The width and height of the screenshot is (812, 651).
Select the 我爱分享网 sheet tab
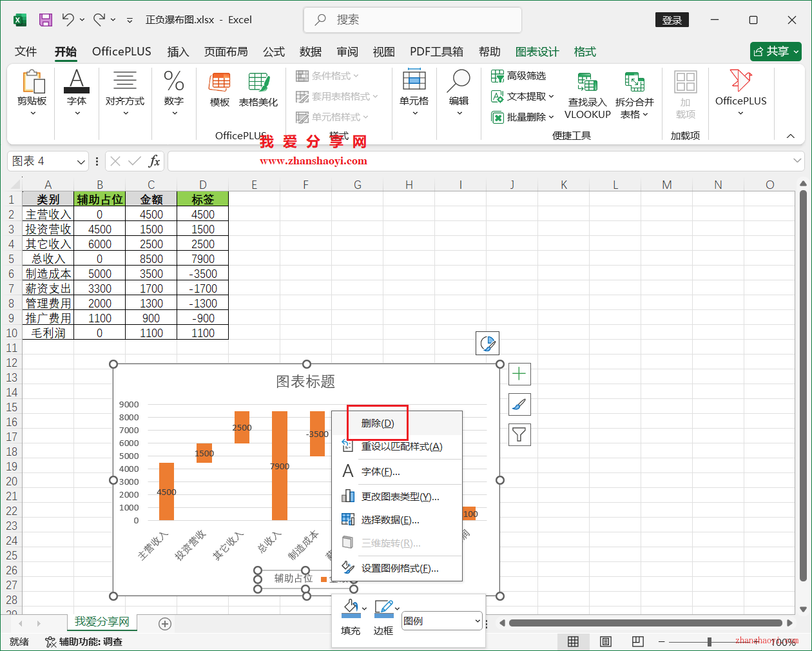(x=101, y=623)
